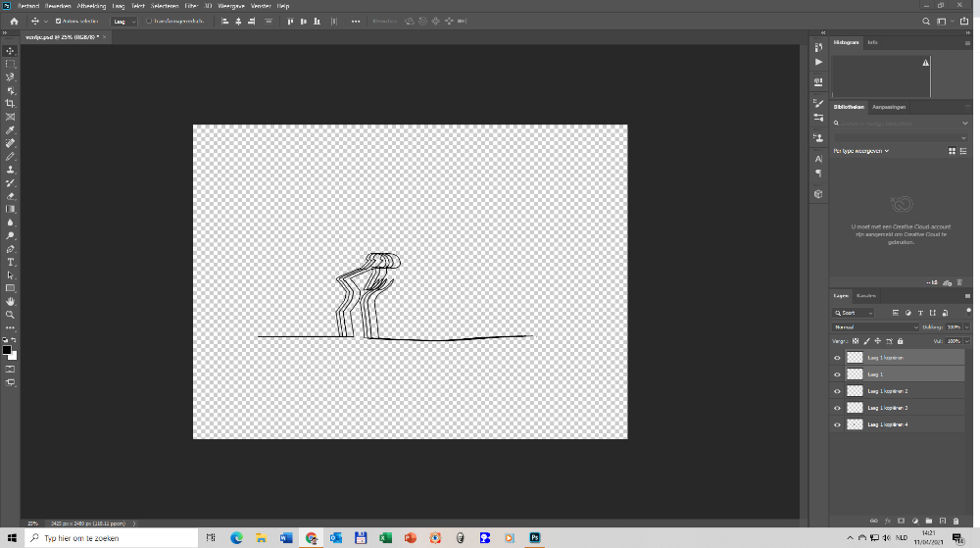980x548 pixels.
Task: Switch to the 'Aanpassingen' panel tab
Action: (x=889, y=107)
